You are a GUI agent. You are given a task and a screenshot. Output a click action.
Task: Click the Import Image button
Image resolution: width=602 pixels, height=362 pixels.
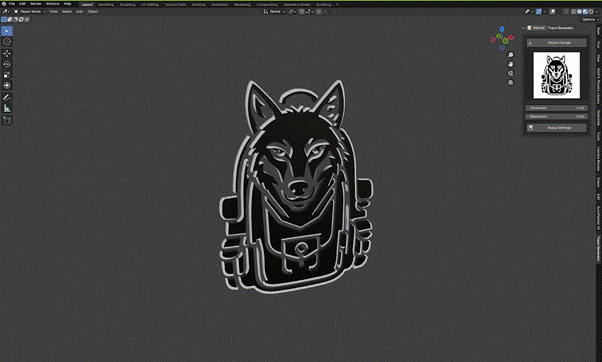(556, 43)
